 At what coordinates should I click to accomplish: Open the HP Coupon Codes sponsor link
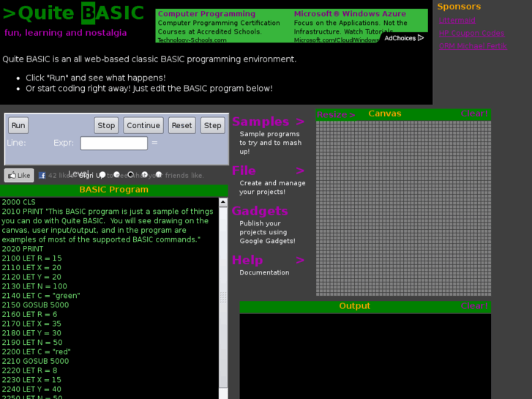[x=471, y=33]
